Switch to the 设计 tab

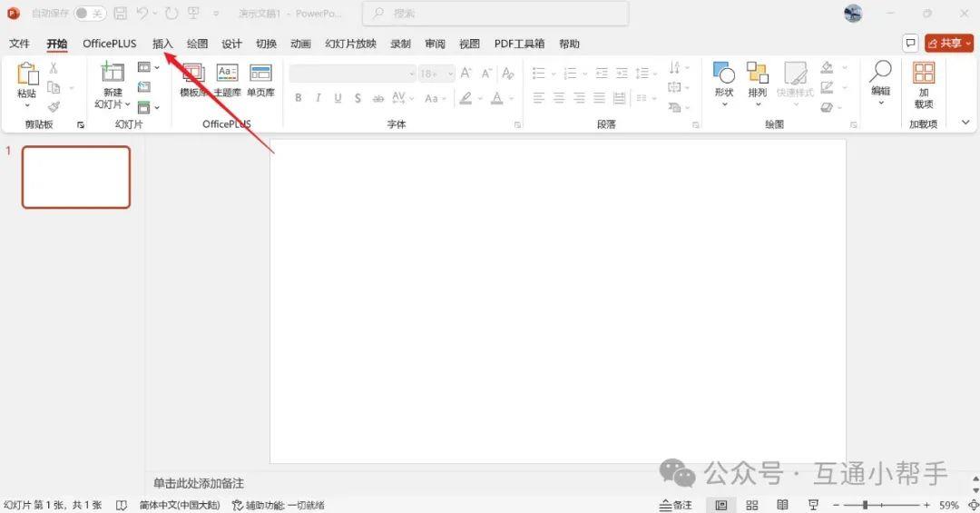click(x=231, y=44)
